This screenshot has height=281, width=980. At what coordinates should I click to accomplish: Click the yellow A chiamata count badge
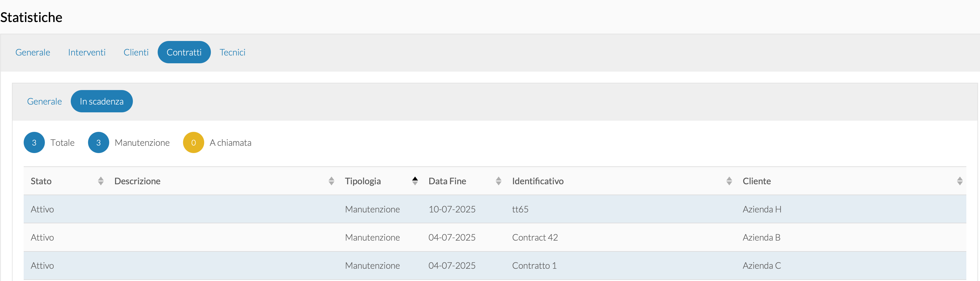point(194,142)
